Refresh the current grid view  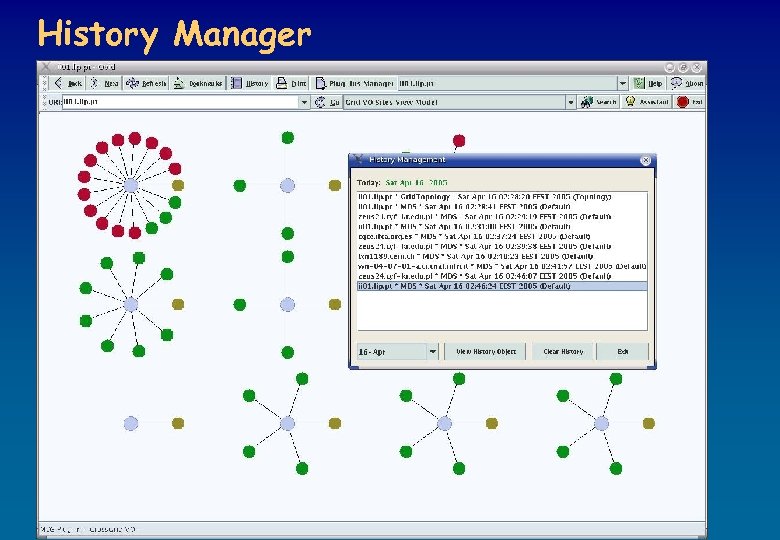coord(146,84)
